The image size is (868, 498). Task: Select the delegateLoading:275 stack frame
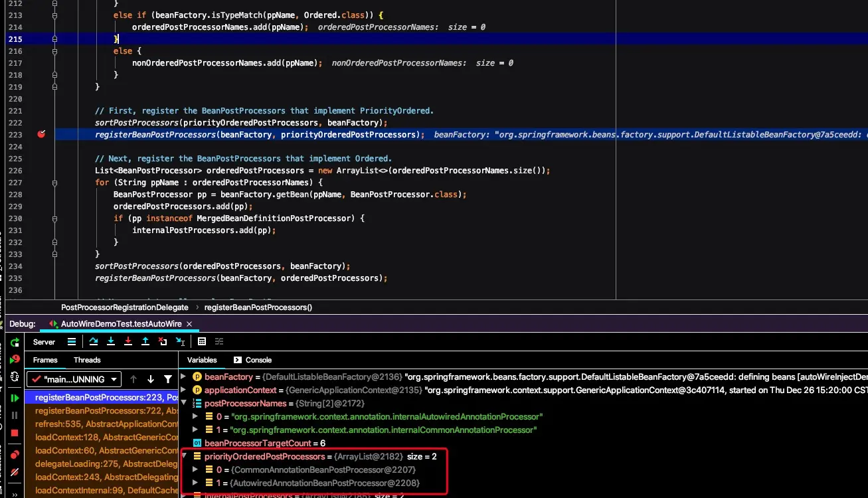(102, 464)
